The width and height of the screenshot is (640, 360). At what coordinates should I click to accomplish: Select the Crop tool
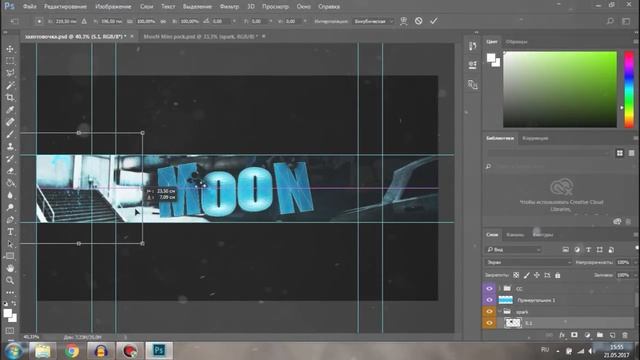10,98
